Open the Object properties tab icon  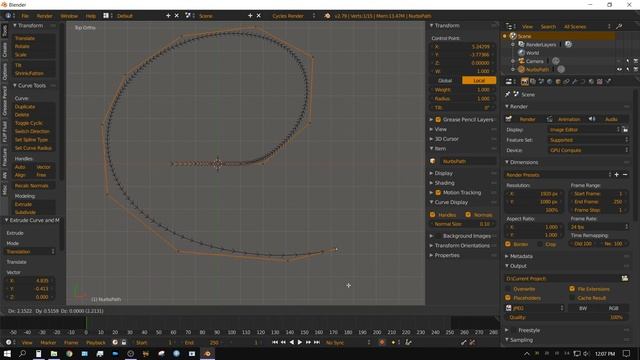point(558,82)
